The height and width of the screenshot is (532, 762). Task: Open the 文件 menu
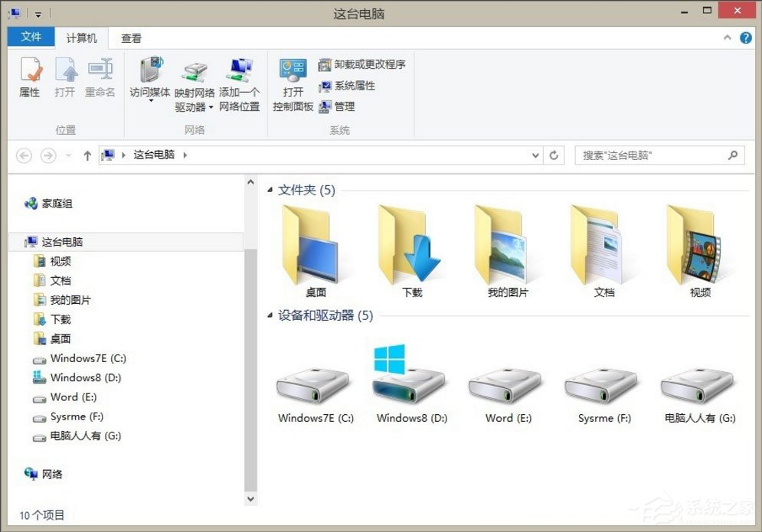click(31, 38)
